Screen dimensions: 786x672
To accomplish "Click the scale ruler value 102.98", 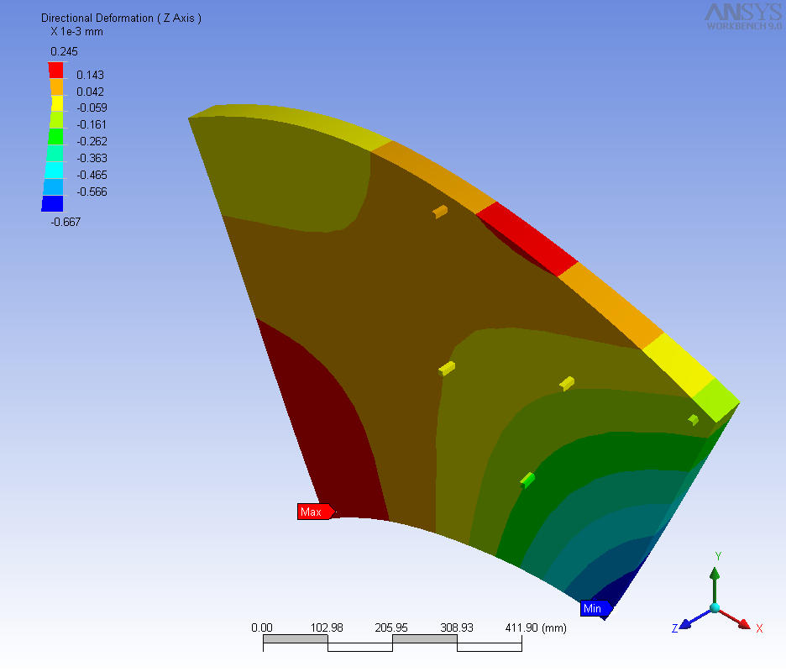I will 327,627.
